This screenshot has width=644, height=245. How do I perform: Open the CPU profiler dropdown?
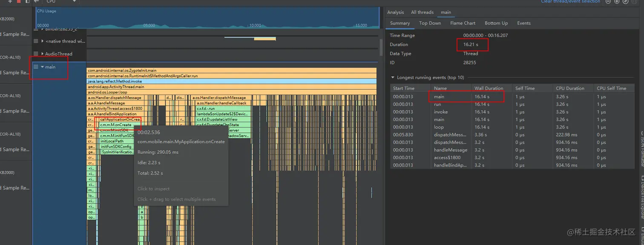click(61, 2)
